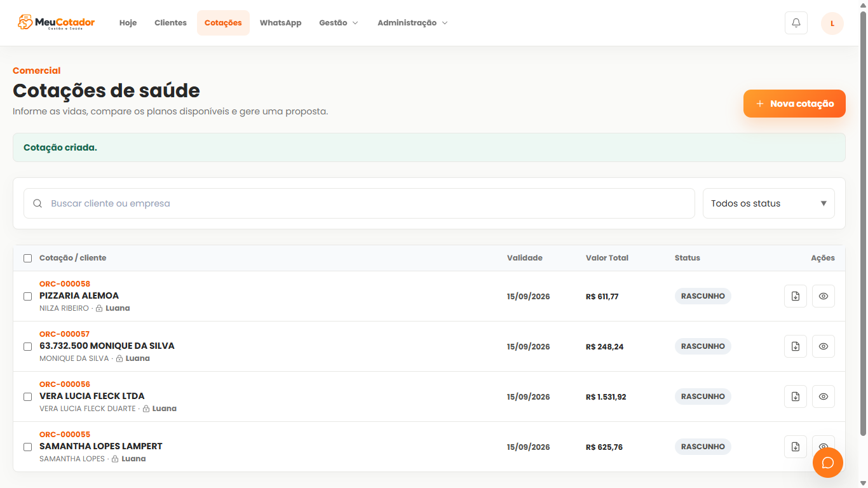
Task: Click the MeuCotador logo
Action: 57,23
